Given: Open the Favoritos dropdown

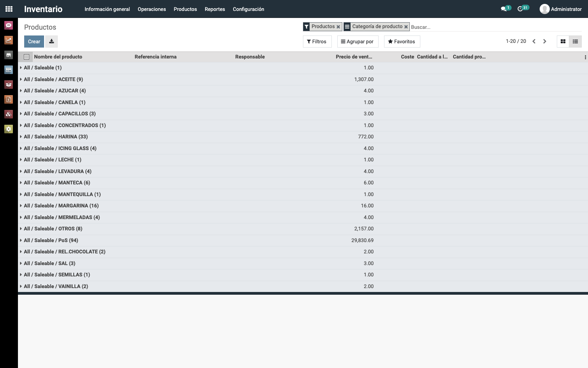Looking at the screenshot, I should [x=402, y=42].
